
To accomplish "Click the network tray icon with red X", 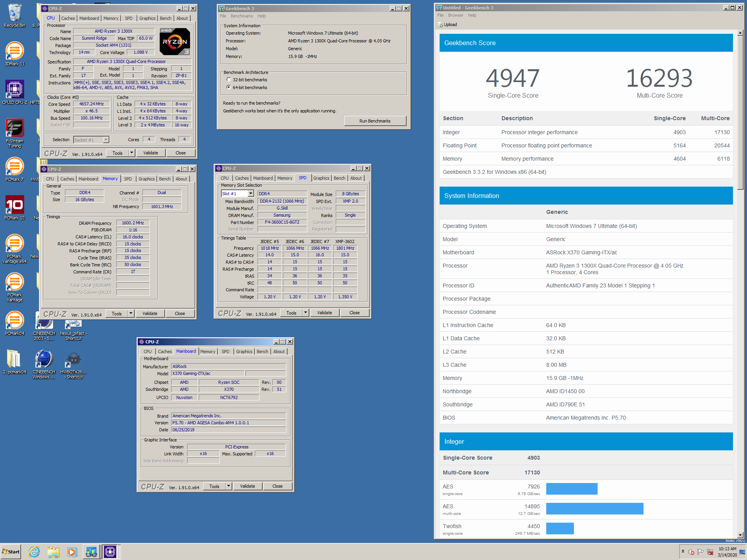I will click(x=710, y=551).
